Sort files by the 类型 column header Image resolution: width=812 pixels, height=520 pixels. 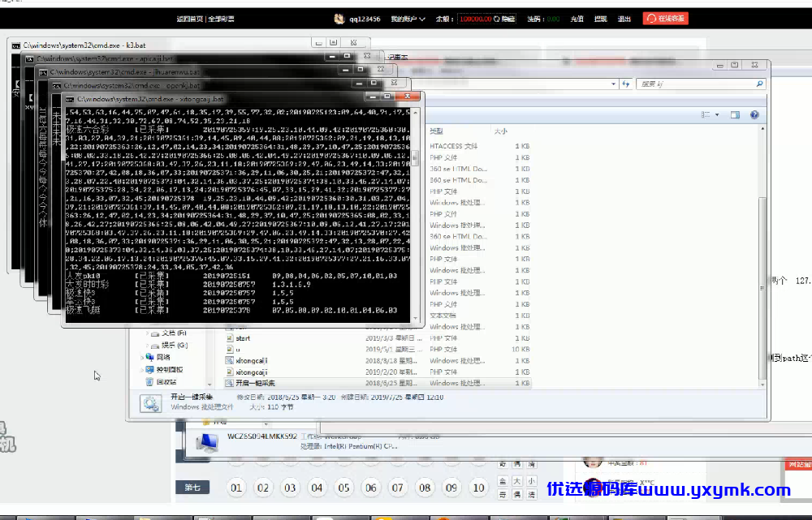[x=436, y=131]
